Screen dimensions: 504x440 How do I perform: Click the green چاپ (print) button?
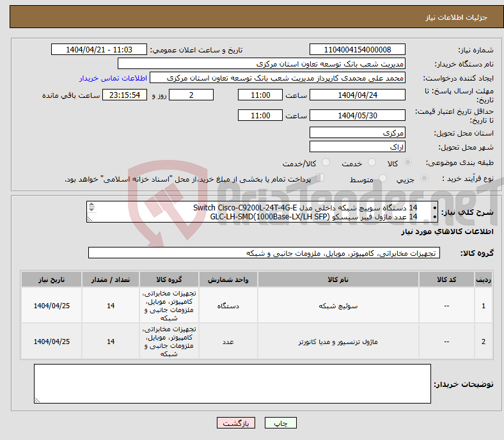(x=280, y=423)
